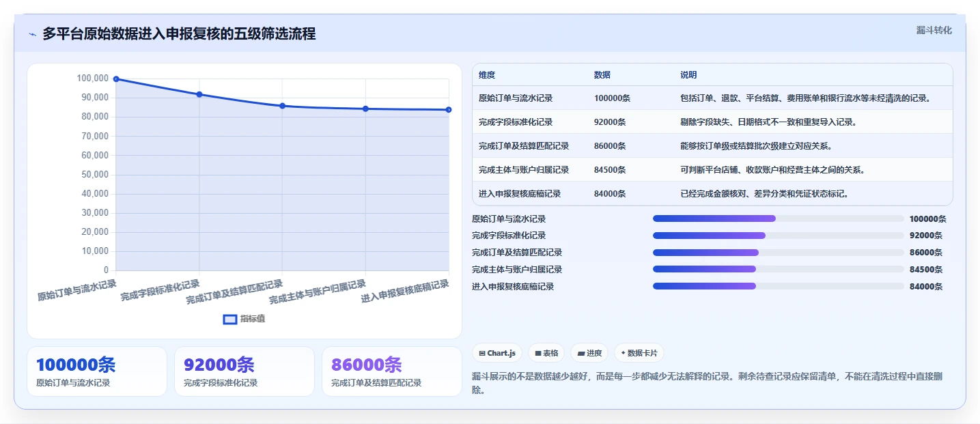The width and height of the screenshot is (980, 424).
Task: Click table value 100000条
Action: point(612,98)
